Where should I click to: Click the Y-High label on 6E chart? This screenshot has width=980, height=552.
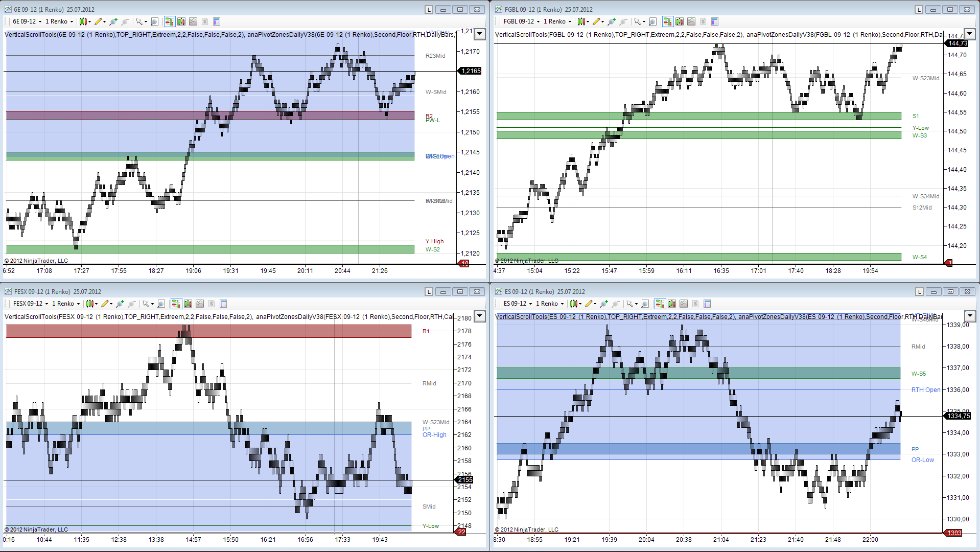(x=435, y=241)
